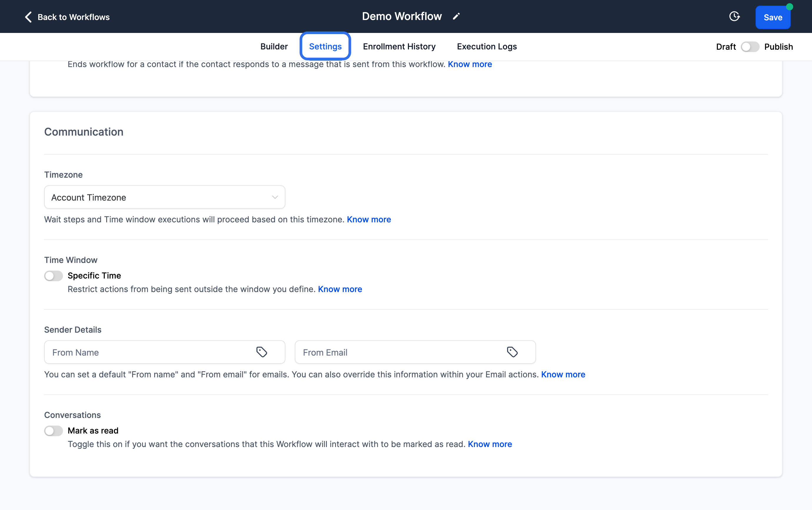Image resolution: width=812 pixels, height=510 pixels.
Task: Click the back arrow icon beside Back to Workflows
Action: pos(28,17)
